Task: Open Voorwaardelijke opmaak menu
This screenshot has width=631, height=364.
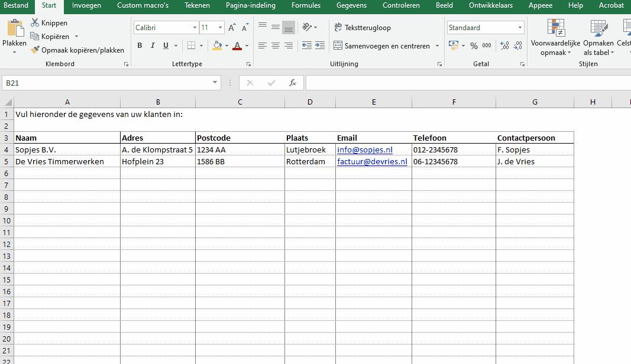Action: (x=555, y=38)
